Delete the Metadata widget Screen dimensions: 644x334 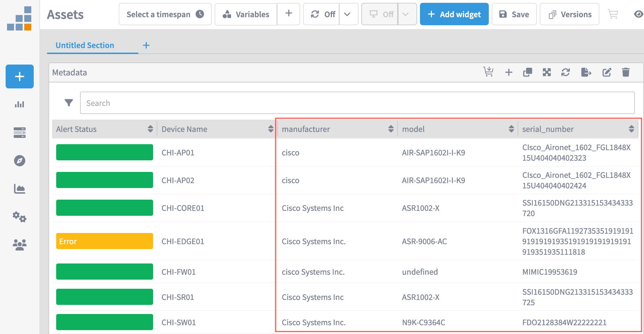(626, 72)
